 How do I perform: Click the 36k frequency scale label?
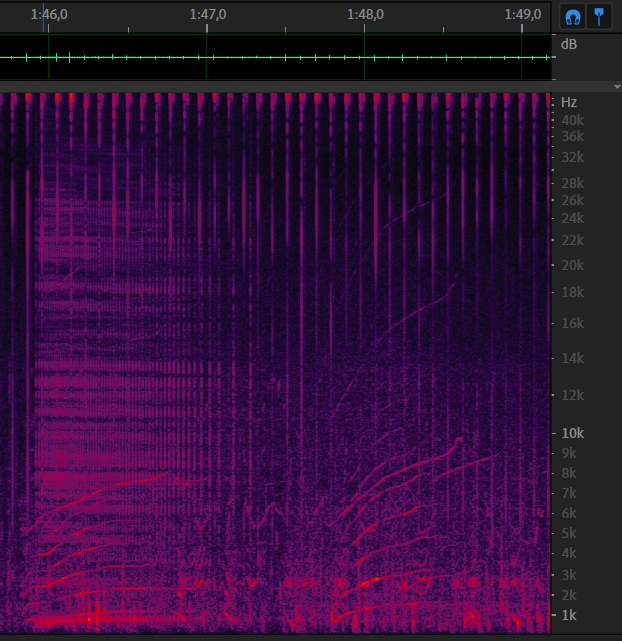coord(573,136)
